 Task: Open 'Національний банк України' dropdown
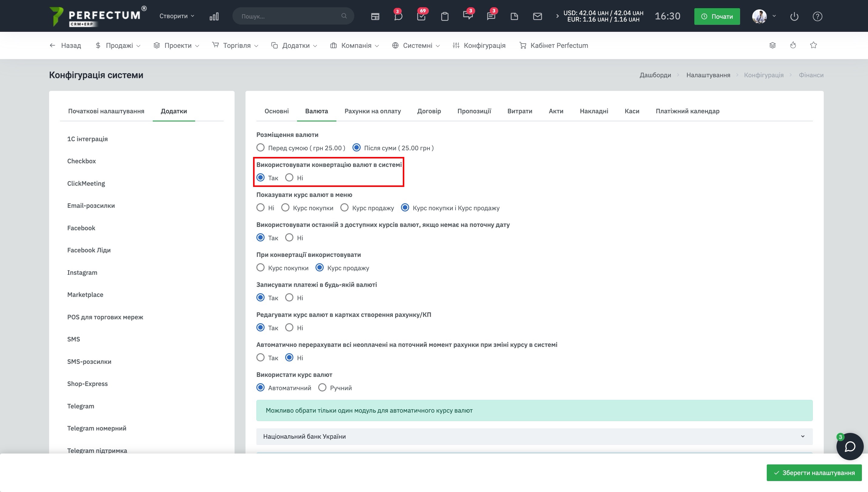(534, 436)
